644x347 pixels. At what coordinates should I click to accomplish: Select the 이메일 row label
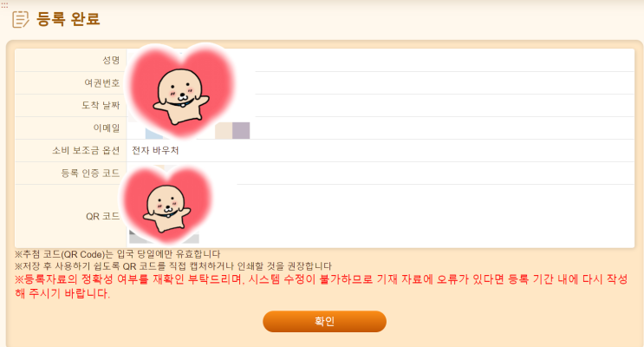107,128
